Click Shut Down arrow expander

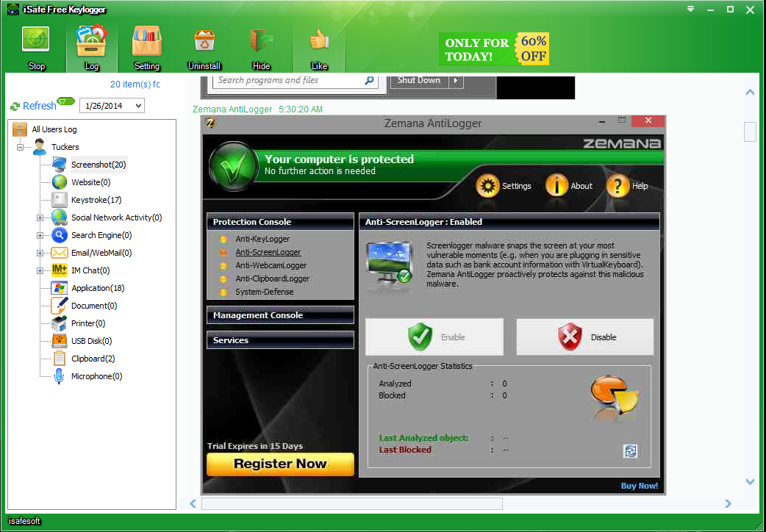[456, 81]
